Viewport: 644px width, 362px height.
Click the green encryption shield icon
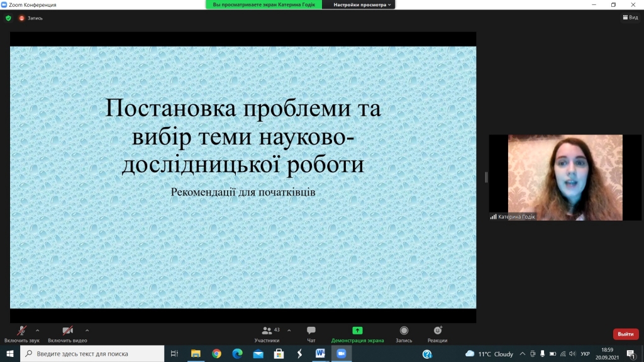(x=8, y=18)
